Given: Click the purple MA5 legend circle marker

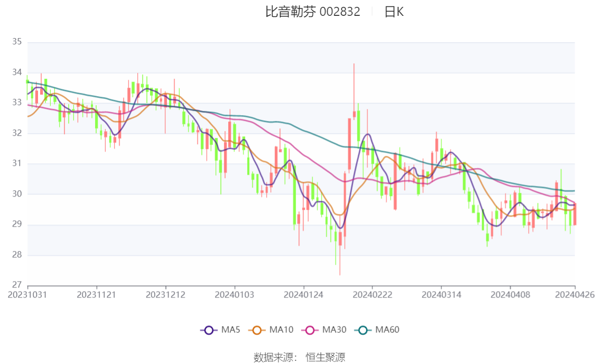Looking at the screenshot, I should click(209, 330).
